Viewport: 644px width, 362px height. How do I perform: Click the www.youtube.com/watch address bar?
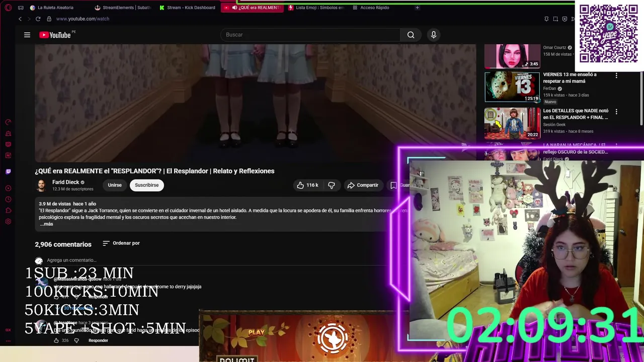83,19
